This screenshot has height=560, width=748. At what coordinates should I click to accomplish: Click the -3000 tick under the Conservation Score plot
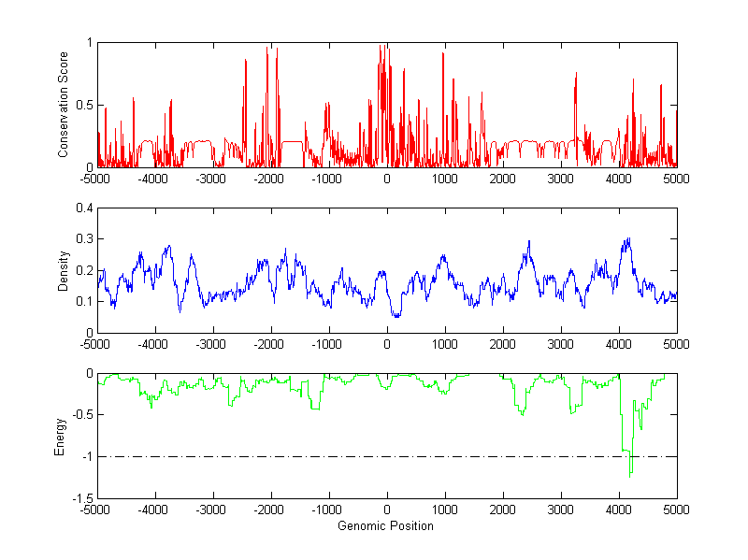pos(213,179)
